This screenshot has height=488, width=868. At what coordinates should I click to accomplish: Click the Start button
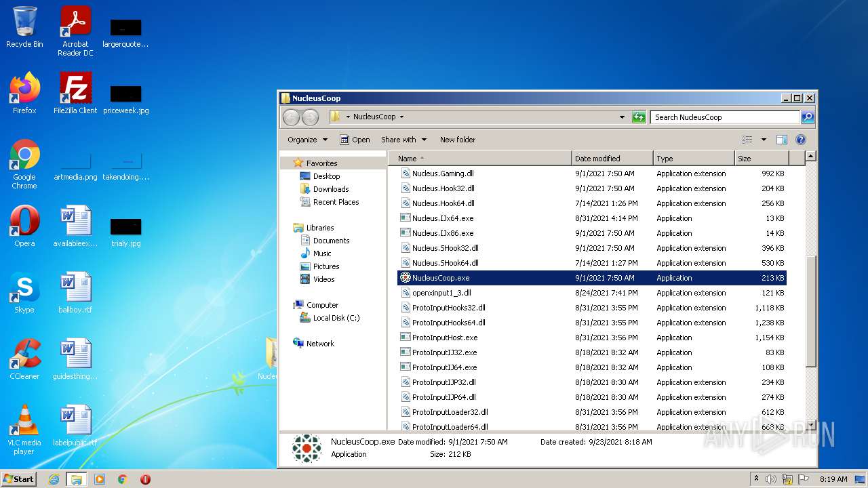(19, 479)
